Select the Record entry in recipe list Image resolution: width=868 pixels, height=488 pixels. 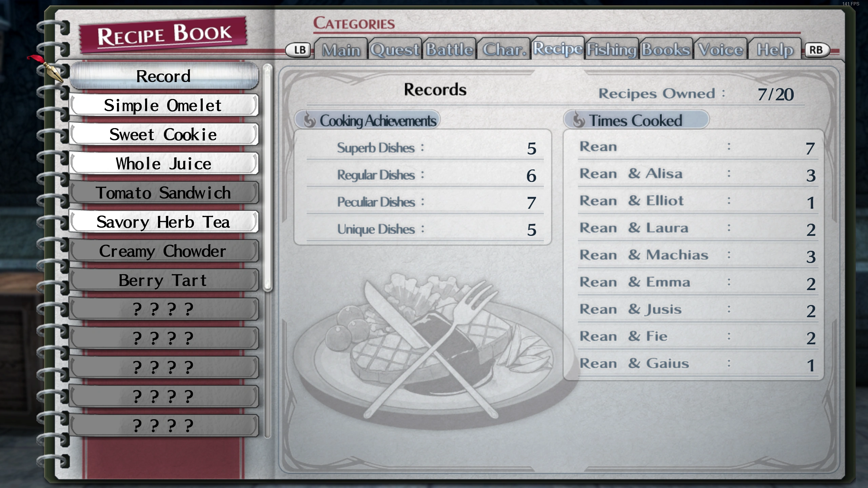point(163,76)
